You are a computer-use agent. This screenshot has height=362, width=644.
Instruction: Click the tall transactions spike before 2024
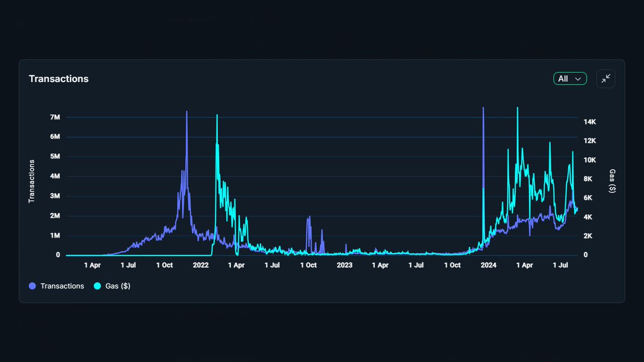(483, 109)
